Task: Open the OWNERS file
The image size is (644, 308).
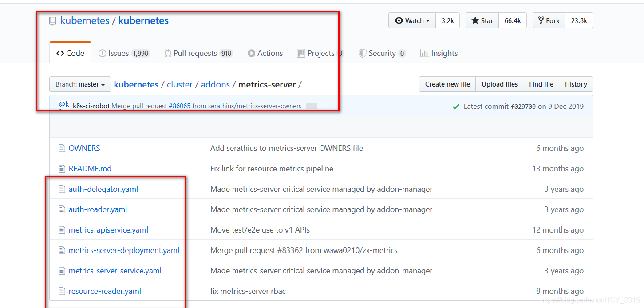Action: point(84,148)
